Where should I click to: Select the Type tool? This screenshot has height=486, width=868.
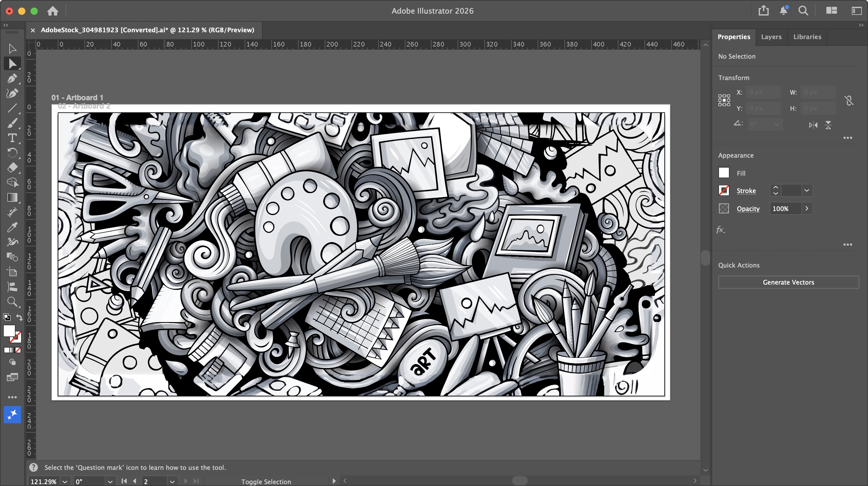point(13,138)
